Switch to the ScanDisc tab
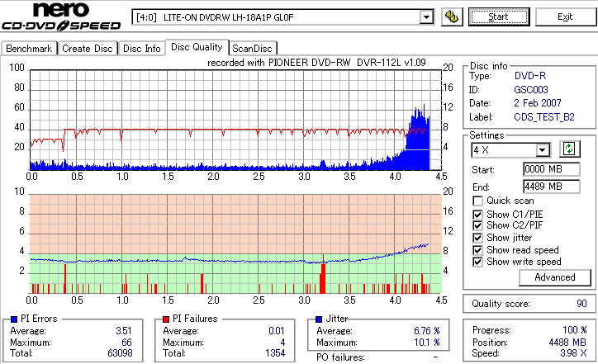 (x=252, y=49)
